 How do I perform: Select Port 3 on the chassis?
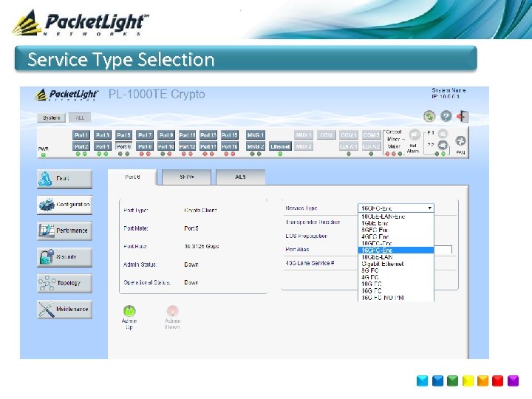(103, 135)
